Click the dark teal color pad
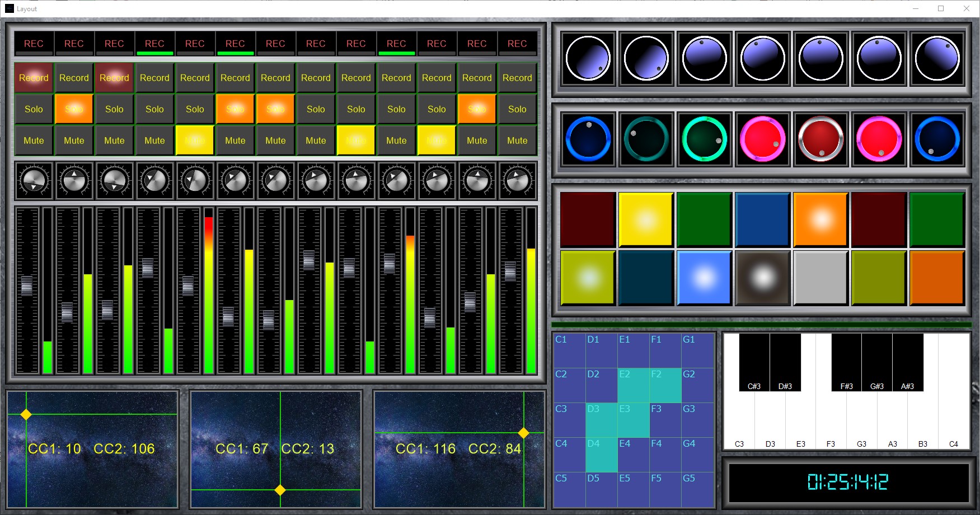 click(x=646, y=278)
